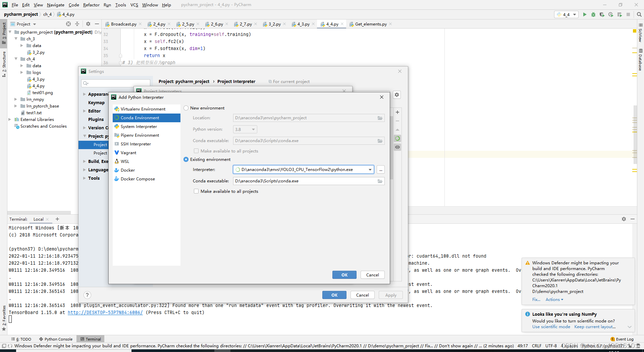Open the TensorBoard URL link in terminal

click(x=105, y=312)
